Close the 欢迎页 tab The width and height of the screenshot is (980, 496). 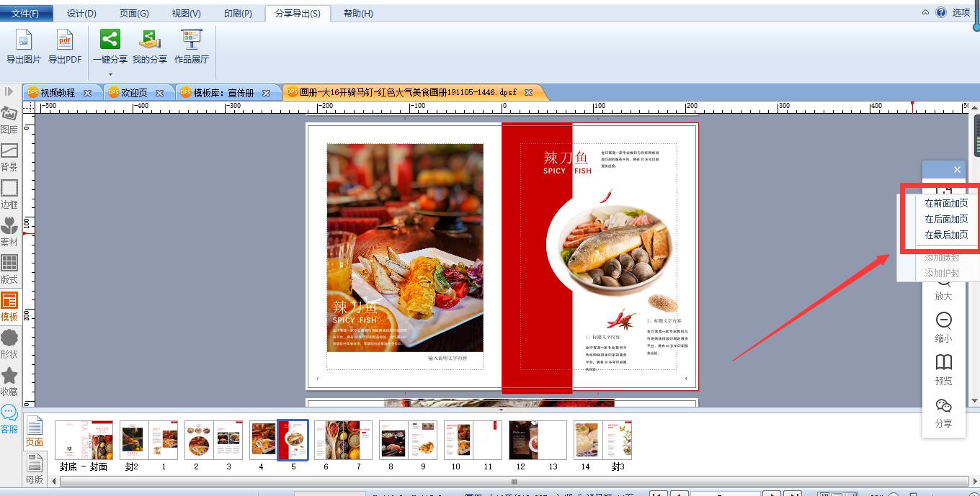coord(160,93)
